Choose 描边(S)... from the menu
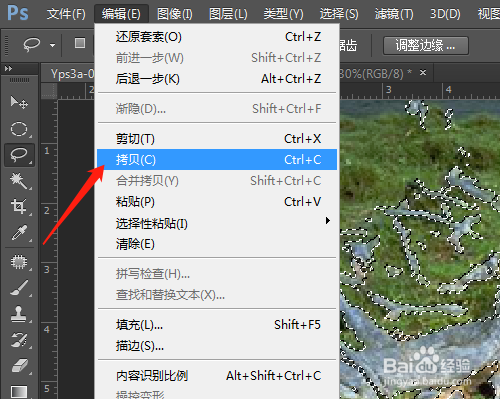The image size is (500, 399). 217,346
